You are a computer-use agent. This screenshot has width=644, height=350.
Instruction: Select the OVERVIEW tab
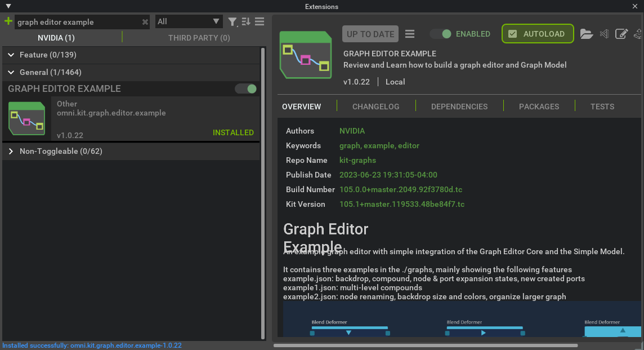click(x=302, y=107)
